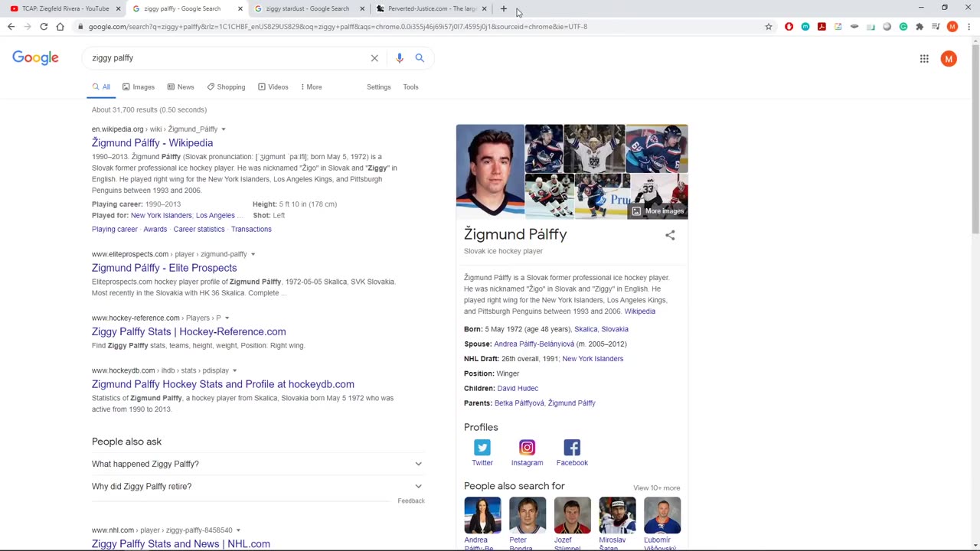Click the browser forward arrow
Image resolution: width=980 pixels, height=551 pixels.
click(x=28, y=27)
